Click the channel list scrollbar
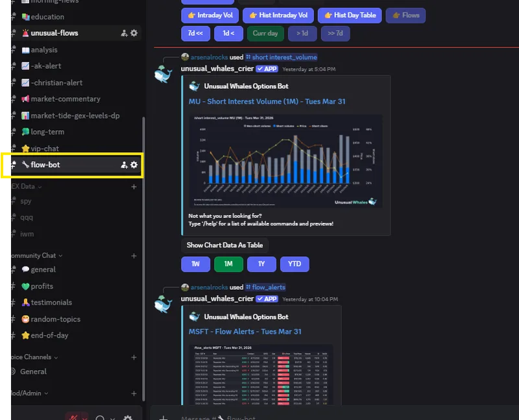 (143, 259)
